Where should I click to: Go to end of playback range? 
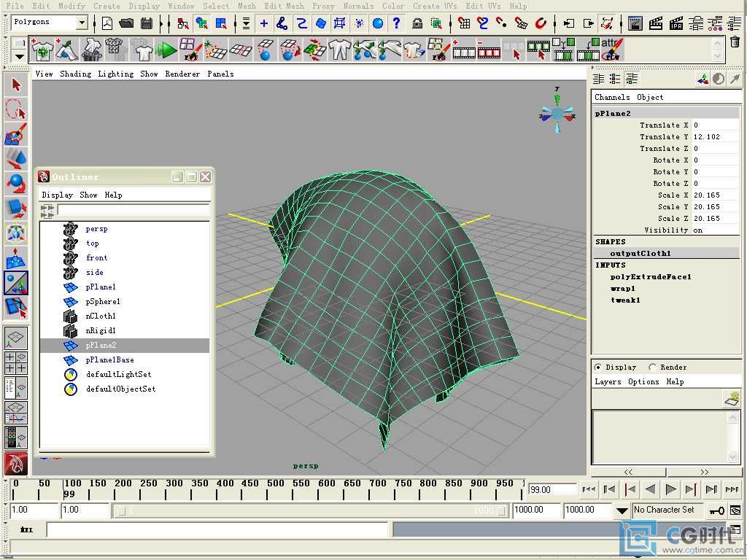[x=732, y=489]
